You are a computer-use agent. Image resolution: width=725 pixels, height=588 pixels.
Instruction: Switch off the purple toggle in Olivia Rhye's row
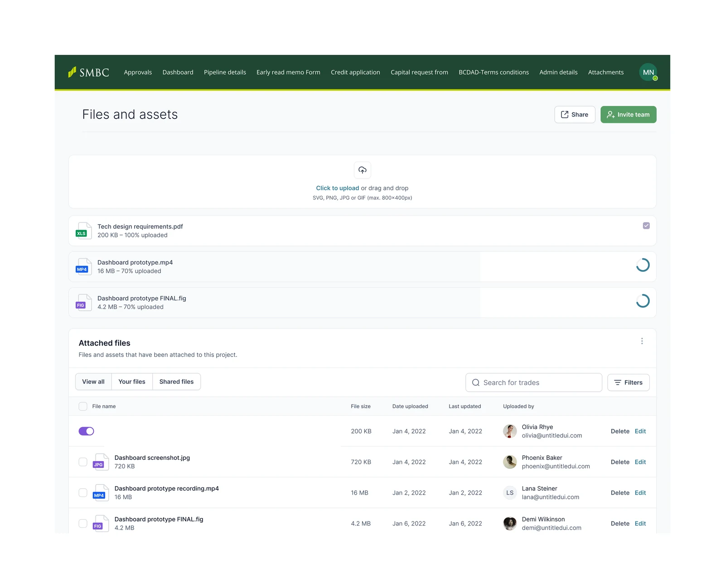[86, 431]
